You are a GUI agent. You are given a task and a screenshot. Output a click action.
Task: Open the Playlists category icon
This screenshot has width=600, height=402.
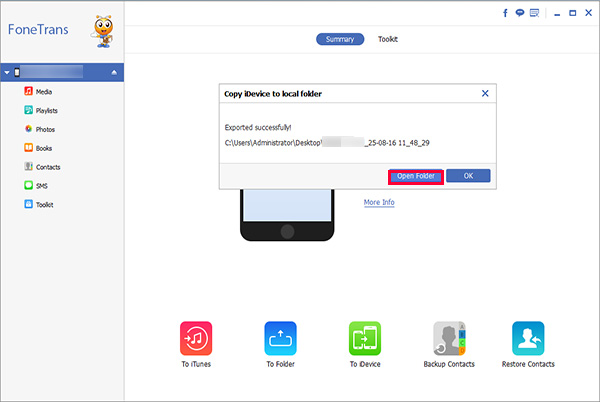click(28, 110)
